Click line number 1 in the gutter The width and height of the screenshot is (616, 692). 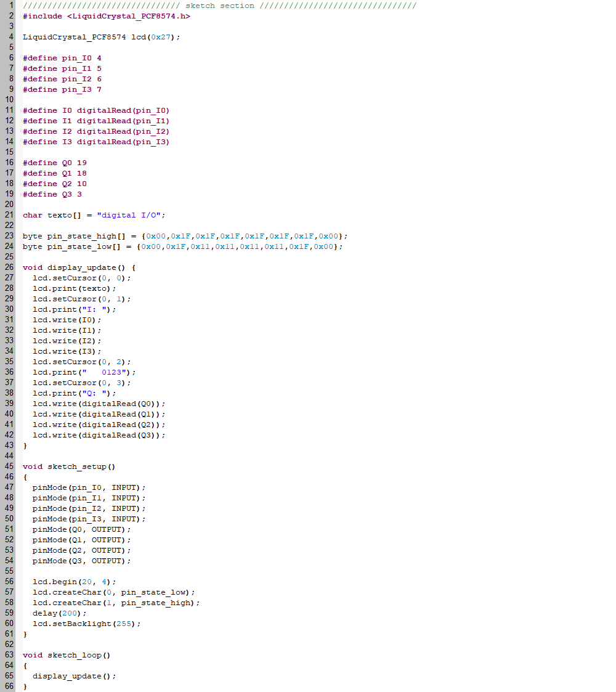click(11, 5)
